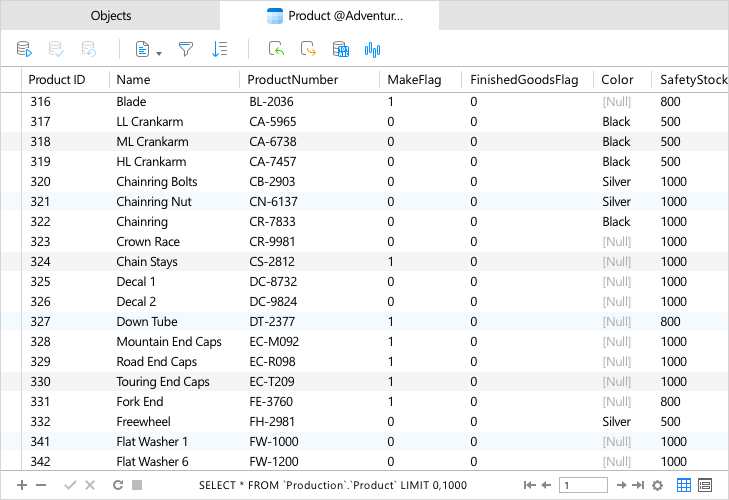Screen dimensions: 729x500
Task: Select Product ID 316 cell
Action: click(40, 101)
